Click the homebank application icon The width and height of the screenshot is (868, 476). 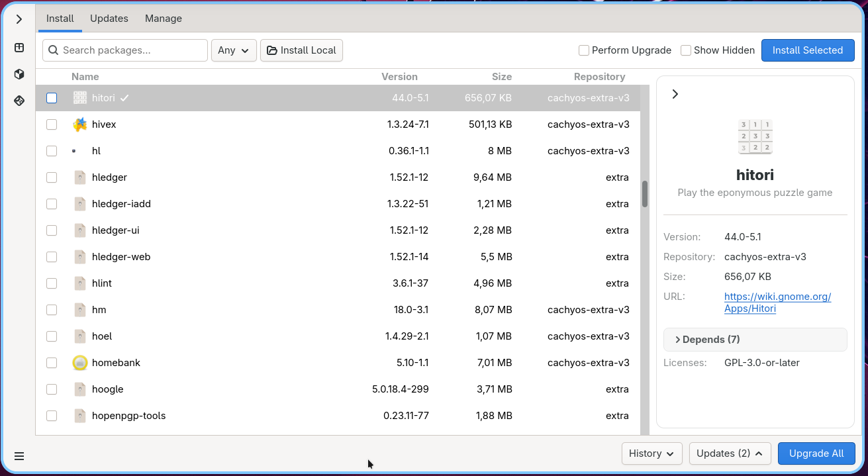tap(80, 363)
